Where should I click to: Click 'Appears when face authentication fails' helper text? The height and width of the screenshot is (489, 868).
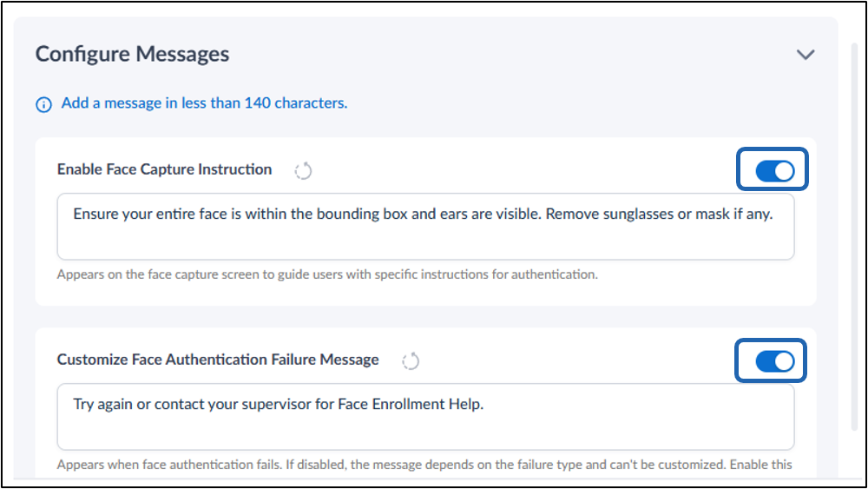tap(424, 465)
